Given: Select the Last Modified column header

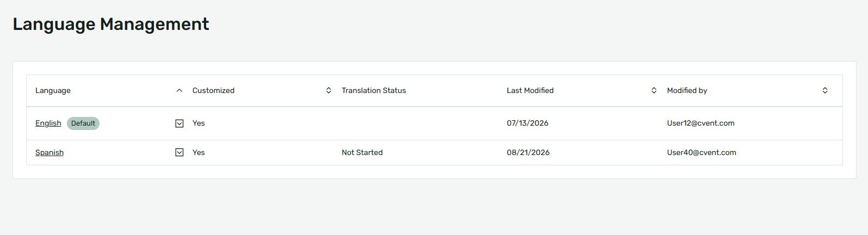Looking at the screenshot, I should pos(530,91).
